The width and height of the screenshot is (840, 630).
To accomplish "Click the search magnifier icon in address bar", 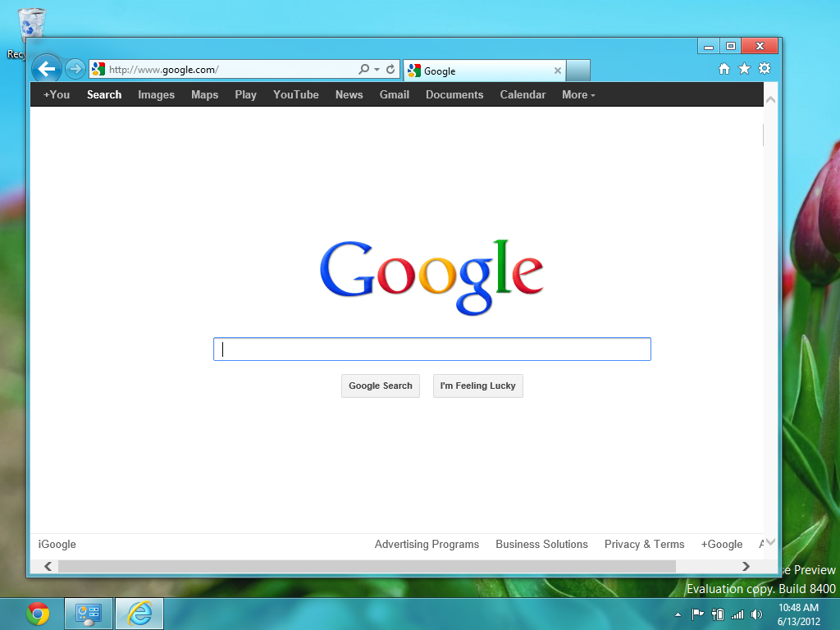I will coord(364,70).
